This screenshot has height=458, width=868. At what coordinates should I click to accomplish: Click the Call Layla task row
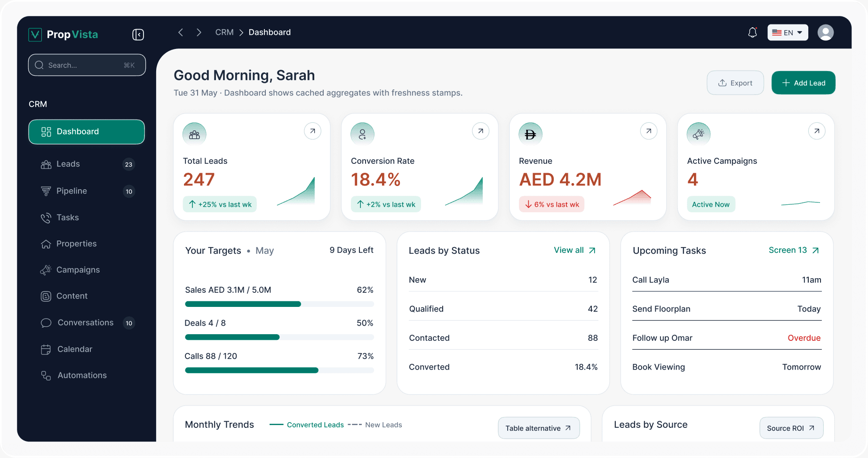point(727,280)
